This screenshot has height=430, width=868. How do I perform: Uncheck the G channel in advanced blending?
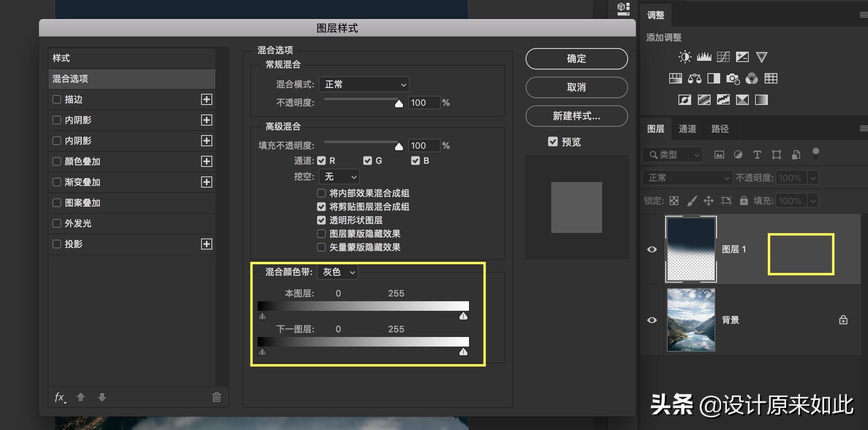(x=367, y=161)
